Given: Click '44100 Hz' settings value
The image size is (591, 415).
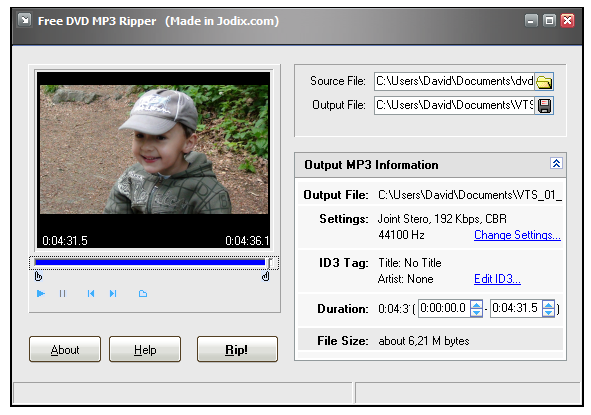Looking at the screenshot, I should point(401,235).
